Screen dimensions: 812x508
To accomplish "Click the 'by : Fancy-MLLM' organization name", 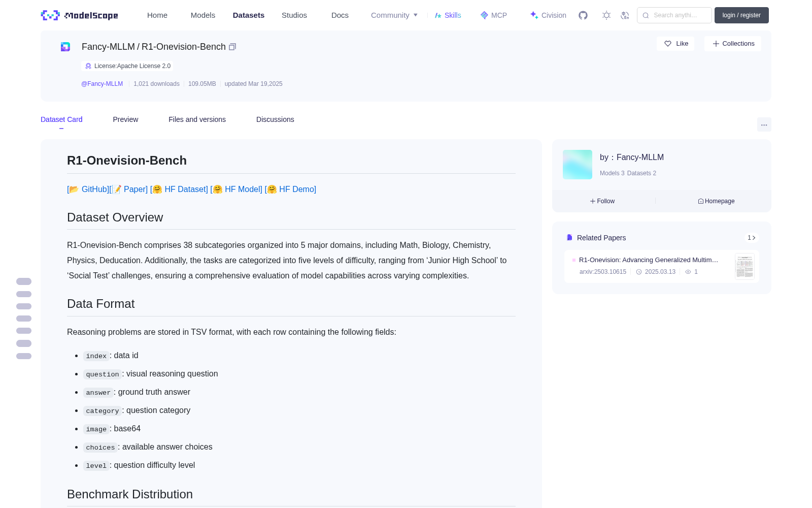I will pos(632,157).
